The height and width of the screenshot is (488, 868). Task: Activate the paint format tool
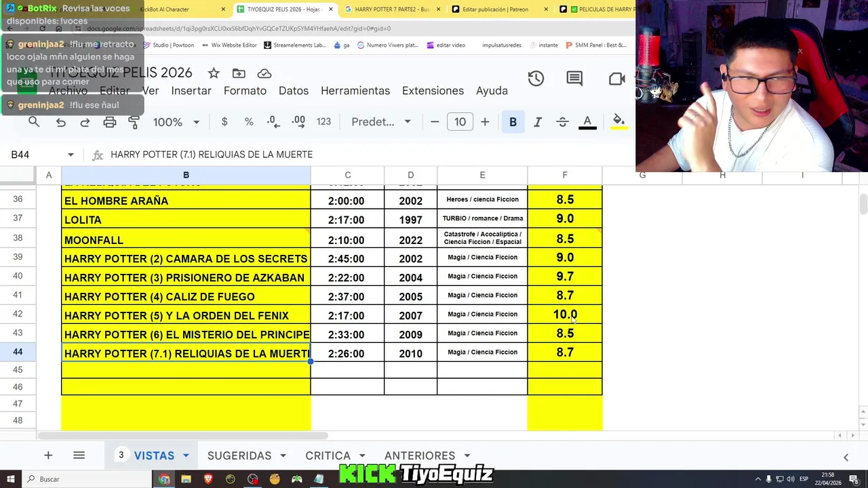click(134, 122)
